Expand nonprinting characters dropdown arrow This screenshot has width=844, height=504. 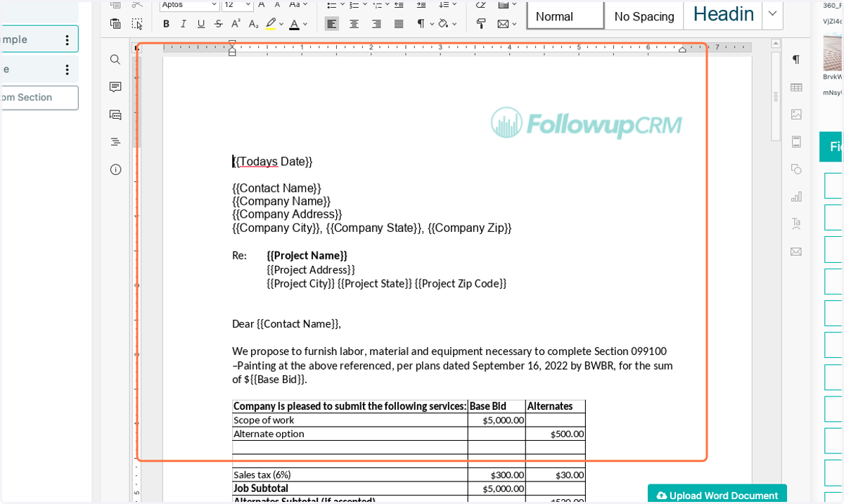[430, 24]
